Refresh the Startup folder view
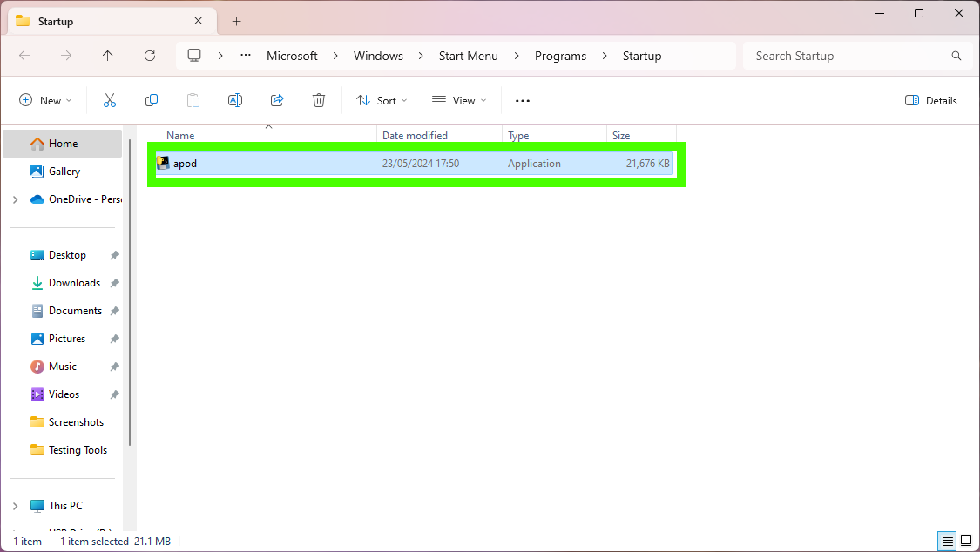The image size is (980, 552). (150, 56)
